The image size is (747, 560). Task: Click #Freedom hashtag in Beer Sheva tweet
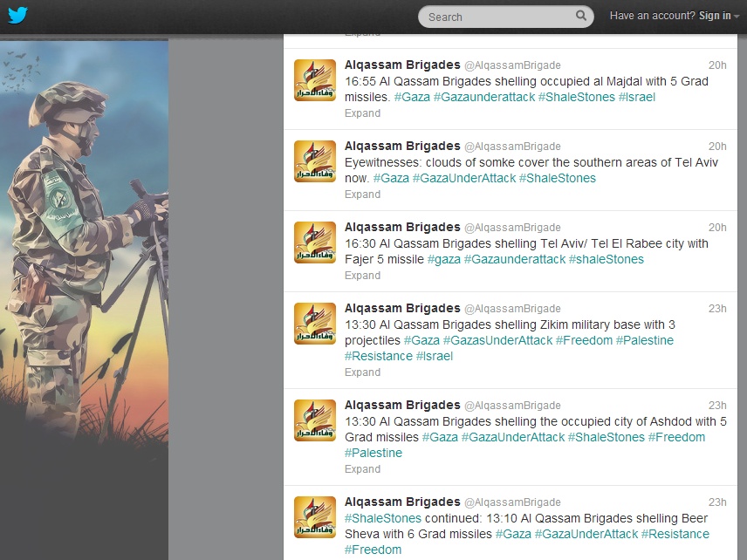point(373,550)
